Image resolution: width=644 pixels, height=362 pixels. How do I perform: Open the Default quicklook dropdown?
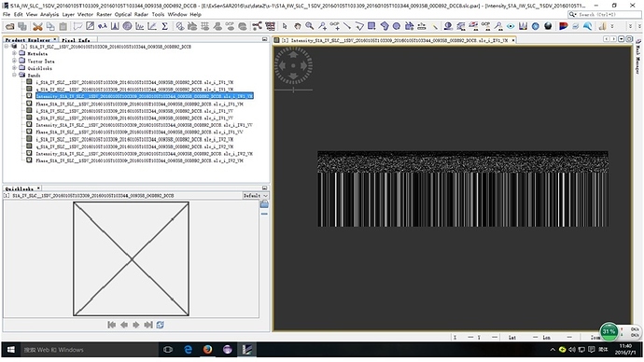tap(256, 196)
